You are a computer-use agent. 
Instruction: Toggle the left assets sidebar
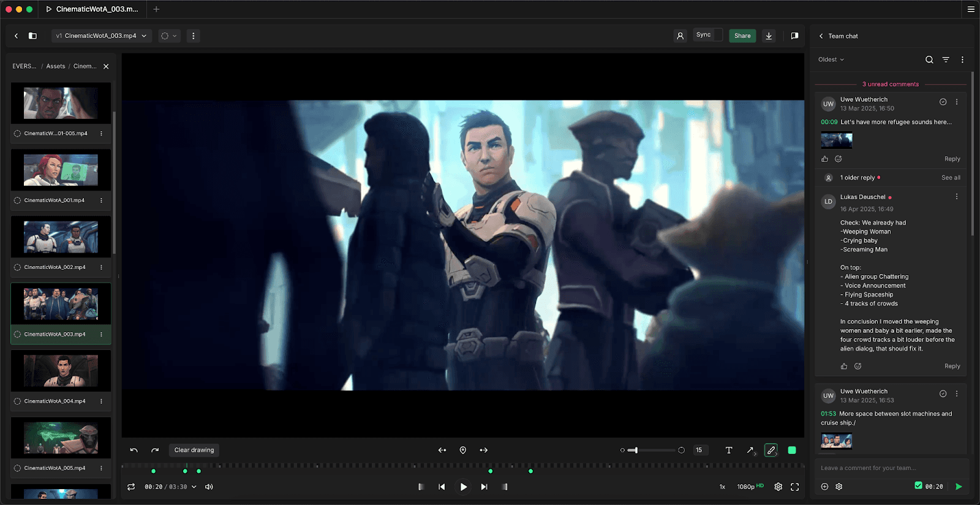coord(32,36)
